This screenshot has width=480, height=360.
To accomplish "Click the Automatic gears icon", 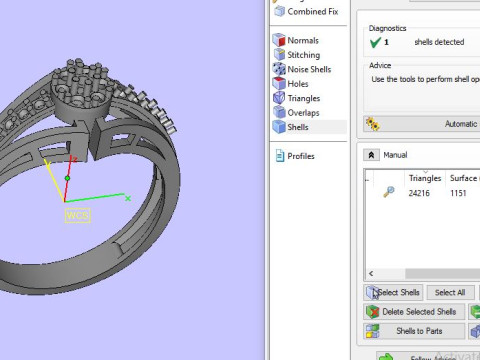I will click(x=373, y=124).
